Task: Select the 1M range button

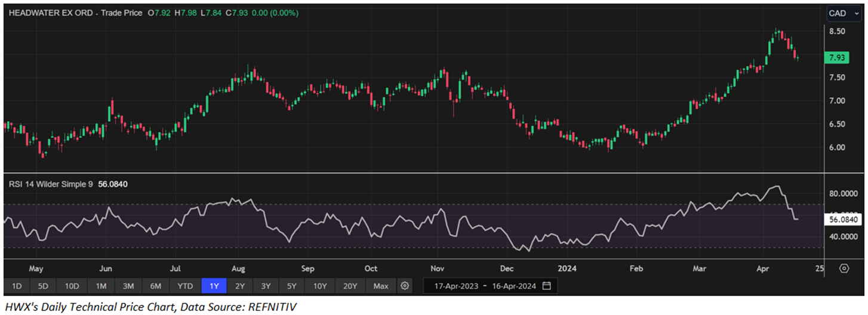Action: (x=101, y=286)
